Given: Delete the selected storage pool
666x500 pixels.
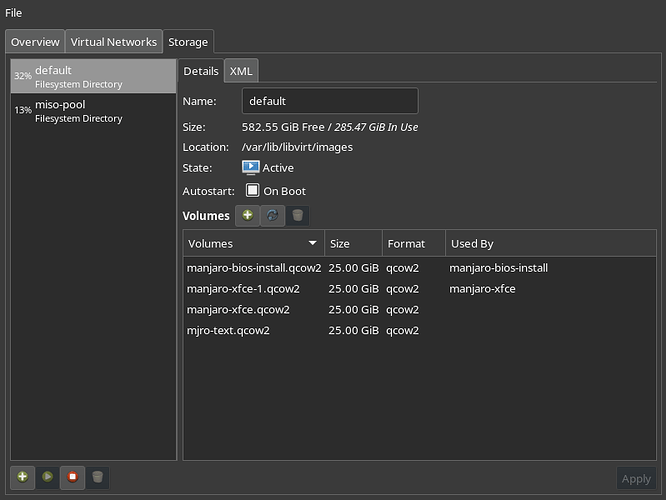Looking at the screenshot, I should pyautogui.click(x=97, y=477).
